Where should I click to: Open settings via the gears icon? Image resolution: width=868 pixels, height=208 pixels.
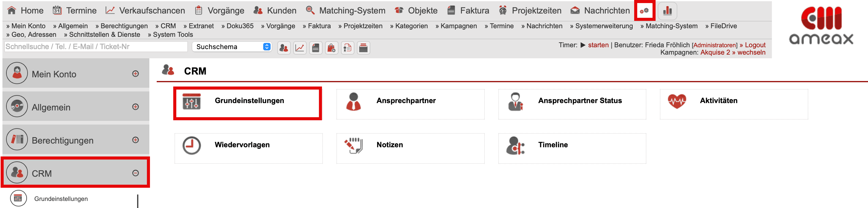click(644, 11)
